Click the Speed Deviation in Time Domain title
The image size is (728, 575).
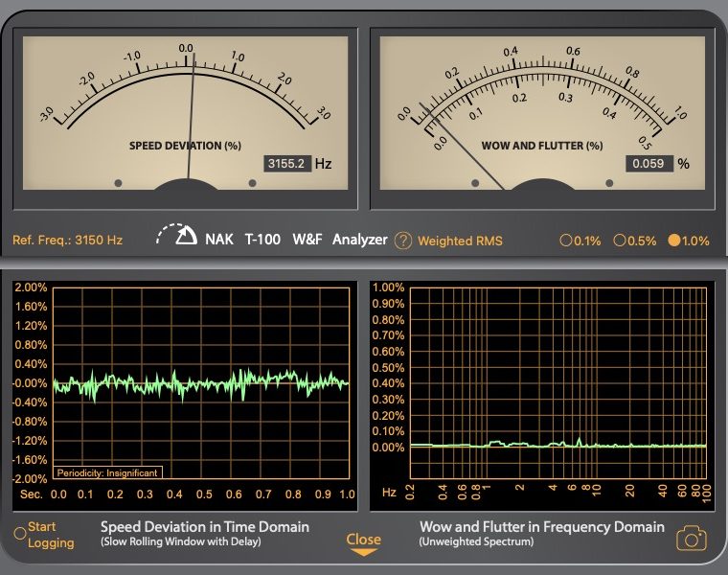click(x=205, y=526)
